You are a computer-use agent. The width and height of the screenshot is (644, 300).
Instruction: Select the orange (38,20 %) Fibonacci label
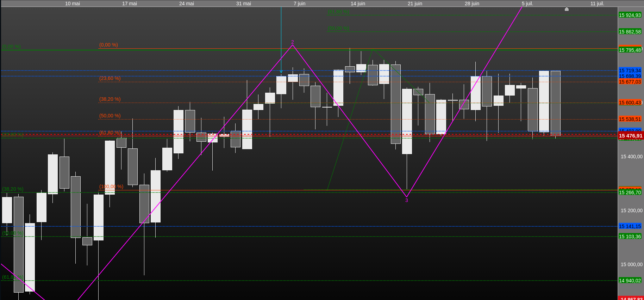point(110,99)
